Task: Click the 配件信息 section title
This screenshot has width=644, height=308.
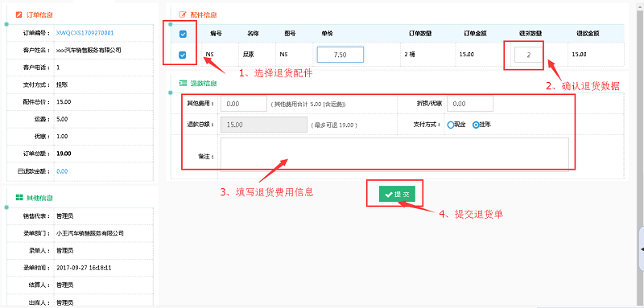Action: [204, 14]
